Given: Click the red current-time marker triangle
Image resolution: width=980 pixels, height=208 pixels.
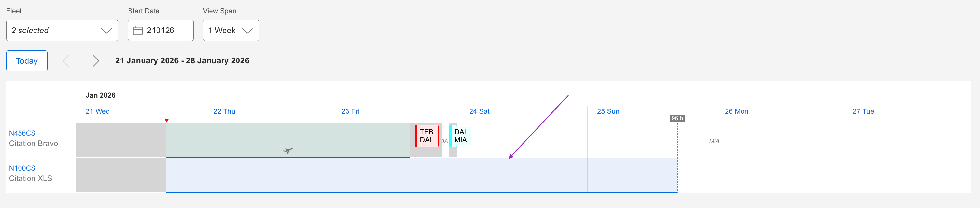Looking at the screenshot, I should pos(167,120).
